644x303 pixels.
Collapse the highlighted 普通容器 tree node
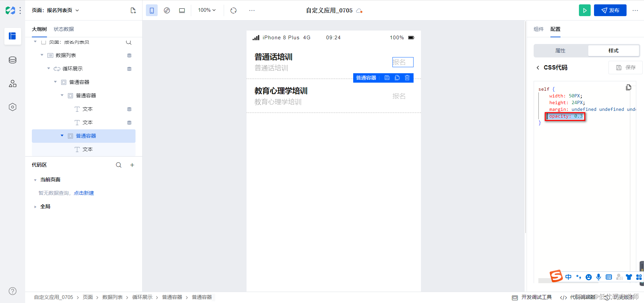pos(62,136)
